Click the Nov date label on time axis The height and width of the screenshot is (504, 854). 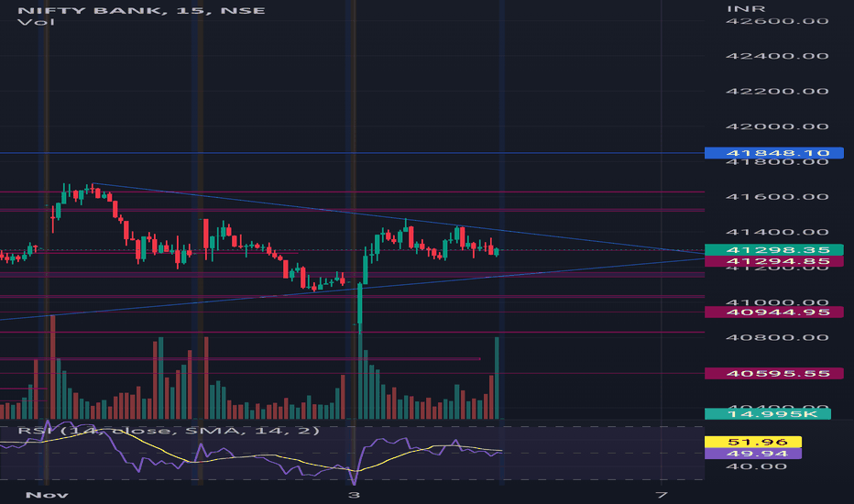[47, 495]
